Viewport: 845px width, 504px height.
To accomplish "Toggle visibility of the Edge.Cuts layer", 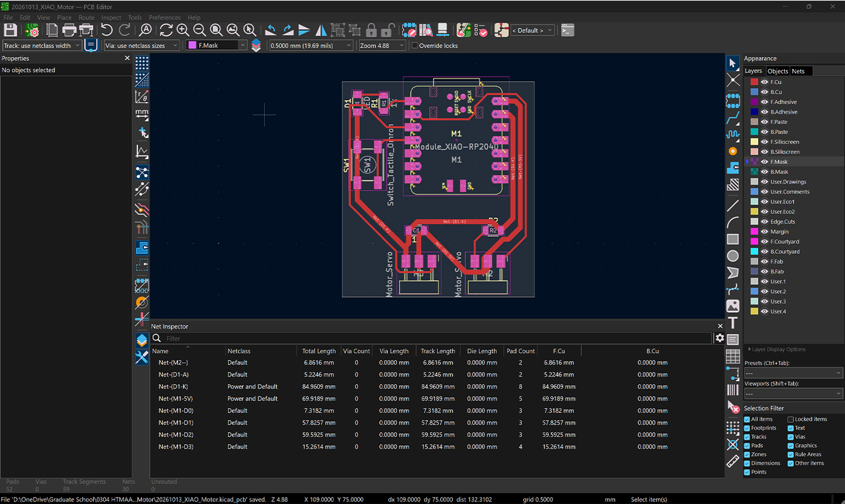I will [764, 222].
